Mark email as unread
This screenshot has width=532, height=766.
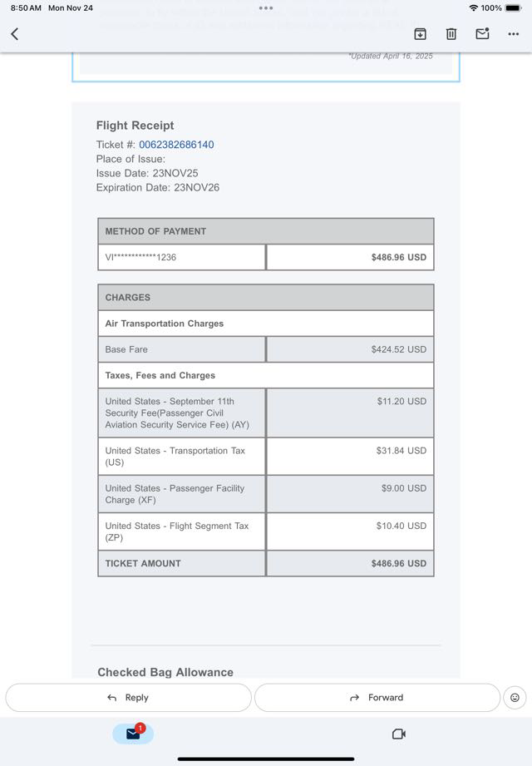click(x=482, y=34)
